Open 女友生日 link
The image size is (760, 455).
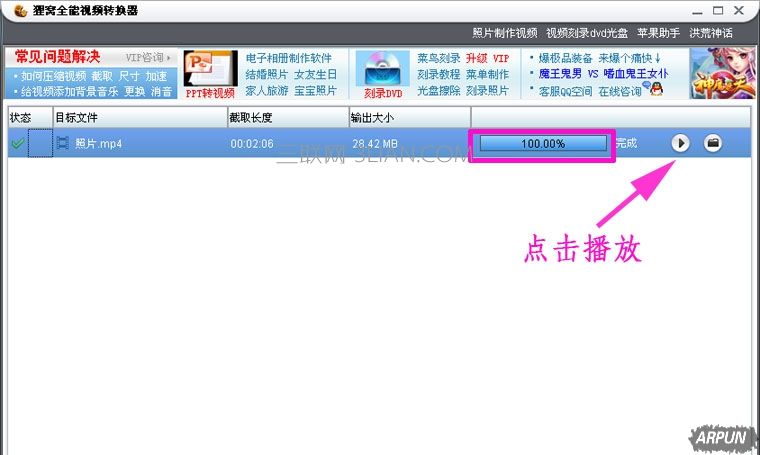315,75
